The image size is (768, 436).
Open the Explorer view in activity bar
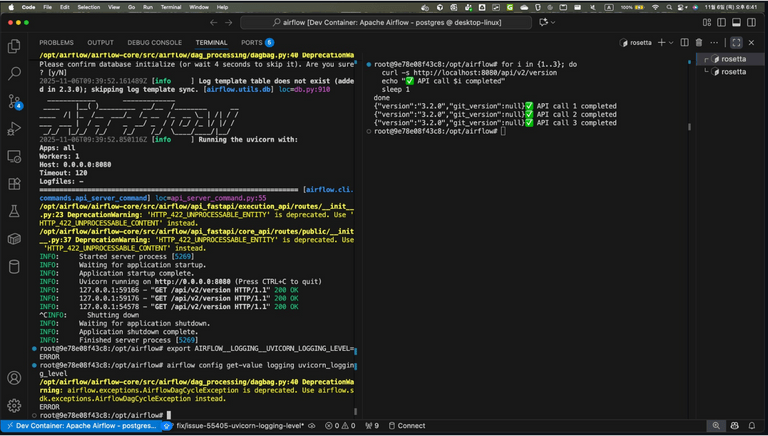pyautogui.click(x=14, y=46)
